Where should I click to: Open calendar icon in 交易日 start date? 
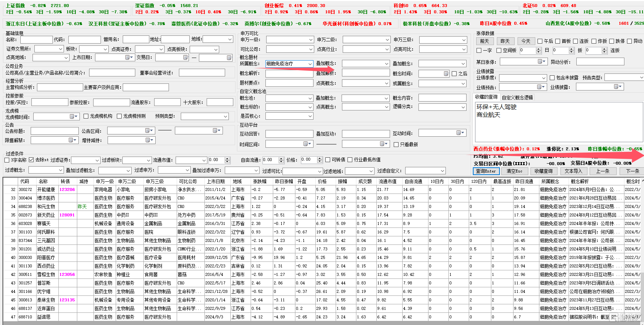click(185, 57)
